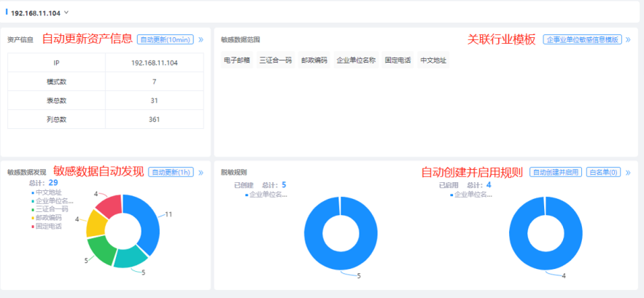The image size is (644, 298).
Task: Expand sensitive data discovery panel double-arrow
Action: point(201,173)
